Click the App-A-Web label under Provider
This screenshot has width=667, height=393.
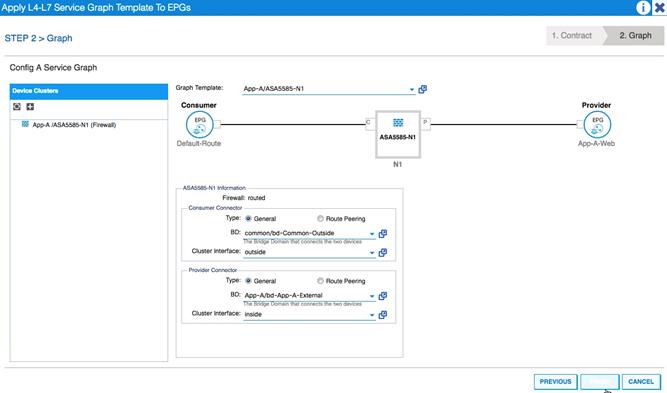click(596, 143)
